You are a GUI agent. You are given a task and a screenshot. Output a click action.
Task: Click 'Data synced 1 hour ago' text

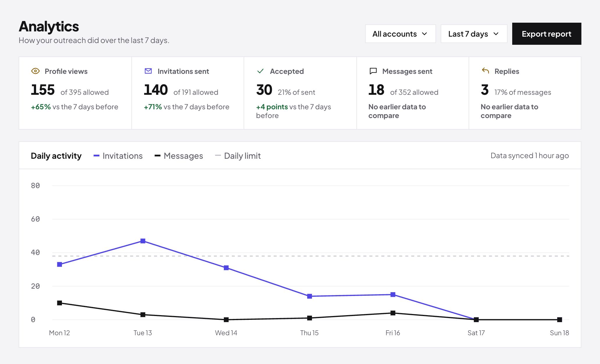(530, 156)
